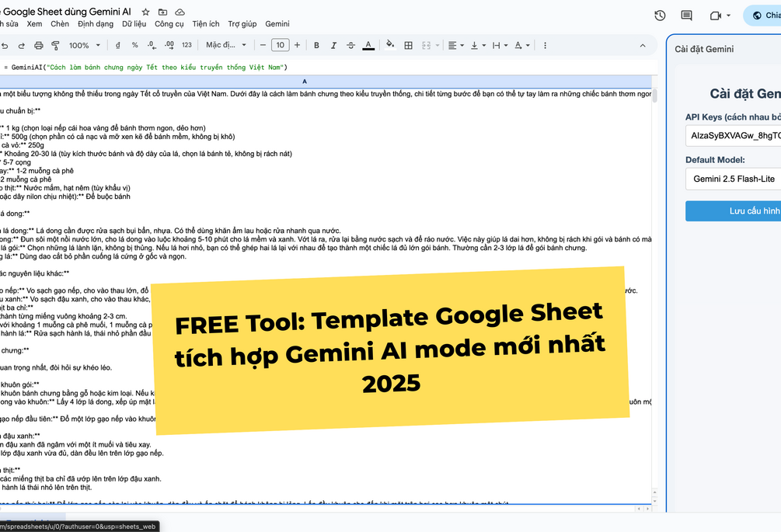The image size is (781, 532).
Task: Open the vertical align dropdown
Action: [478, 45]
